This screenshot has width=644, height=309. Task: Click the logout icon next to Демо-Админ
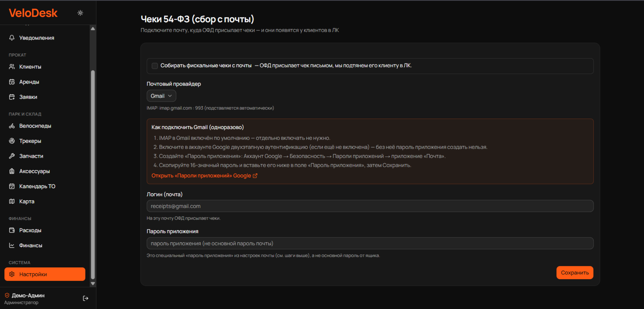click(x=86, y=298)
